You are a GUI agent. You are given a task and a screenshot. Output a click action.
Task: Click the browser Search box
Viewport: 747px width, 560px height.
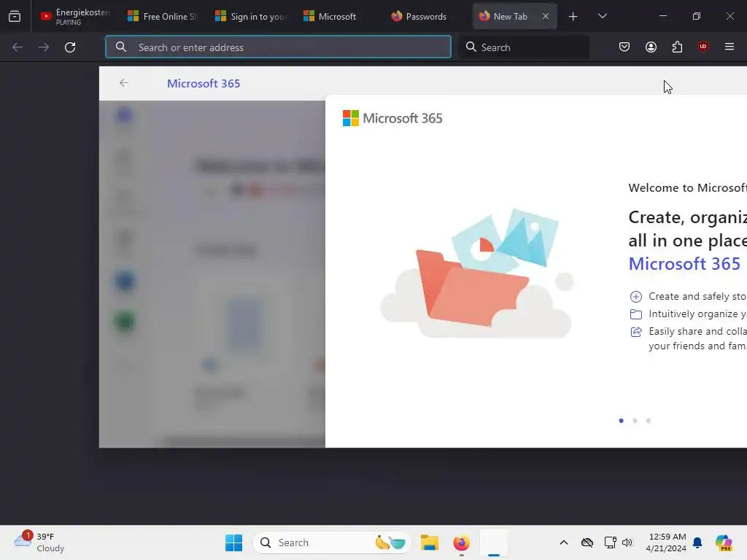[524, 47]
